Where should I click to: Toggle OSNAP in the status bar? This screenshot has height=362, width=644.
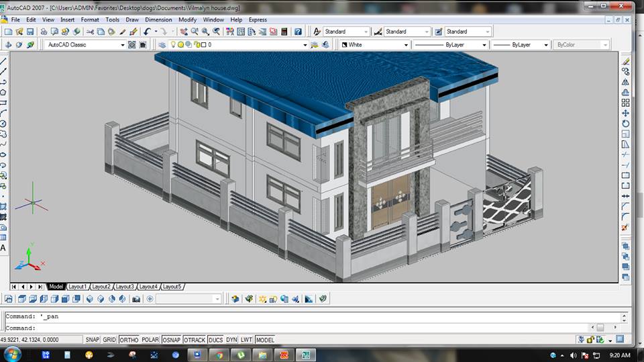pyautogui.click(x=172, y=340)
